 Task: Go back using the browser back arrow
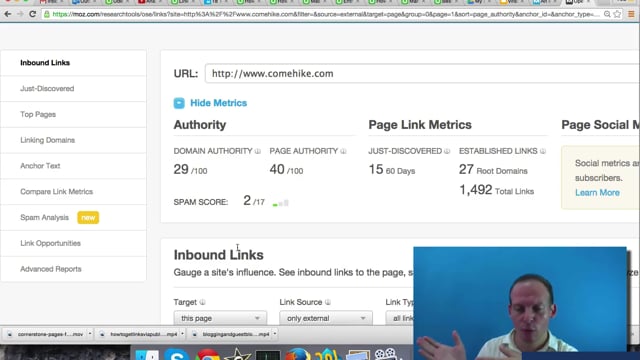point(8,14)
